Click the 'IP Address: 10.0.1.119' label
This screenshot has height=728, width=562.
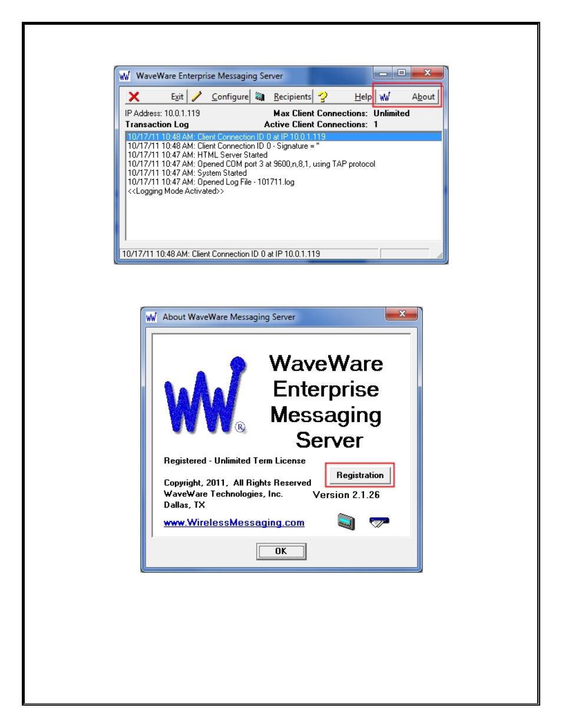(163, 113)
